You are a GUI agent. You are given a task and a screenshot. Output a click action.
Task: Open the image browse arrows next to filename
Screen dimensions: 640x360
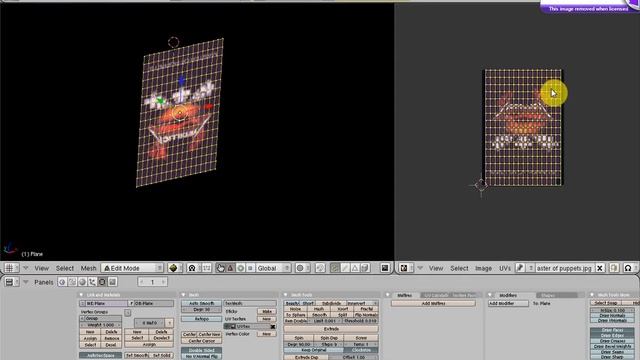(x=531, y=268)
